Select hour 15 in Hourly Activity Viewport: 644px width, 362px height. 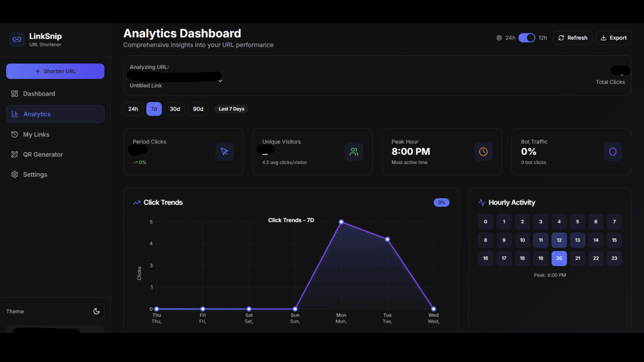(x=614, y=240)
